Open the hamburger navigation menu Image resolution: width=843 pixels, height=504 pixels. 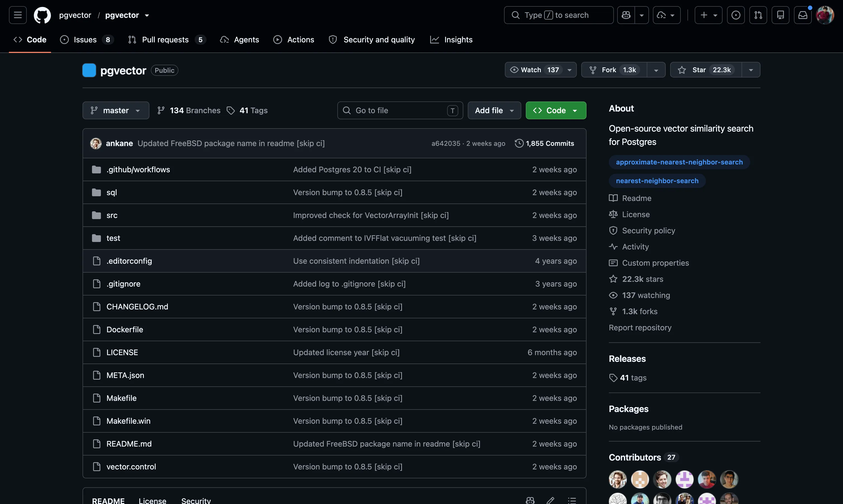click(x=18, y=15)
